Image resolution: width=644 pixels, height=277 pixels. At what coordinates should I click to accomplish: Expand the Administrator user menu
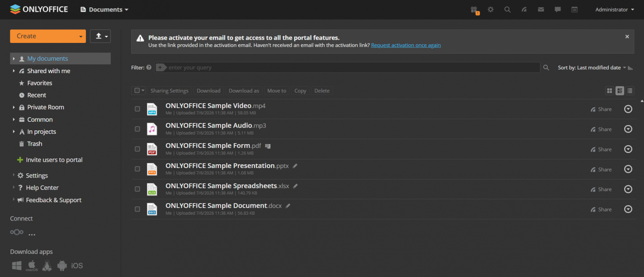click(x=615, y=9)
